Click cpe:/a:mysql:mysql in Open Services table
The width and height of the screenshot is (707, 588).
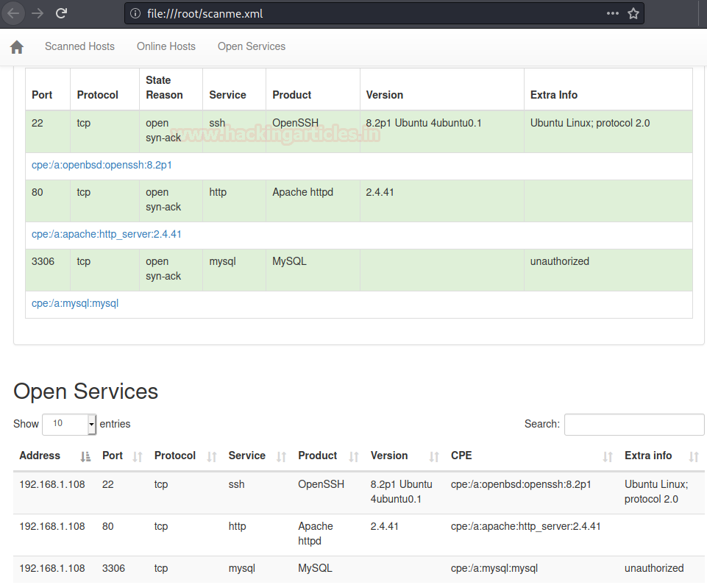click(494, 569)
